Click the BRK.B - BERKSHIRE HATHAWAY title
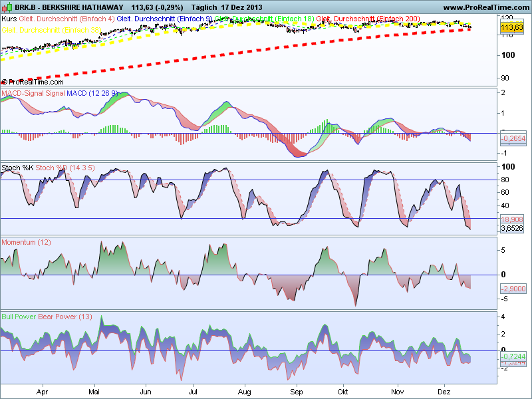 click(x=69, y=7)
